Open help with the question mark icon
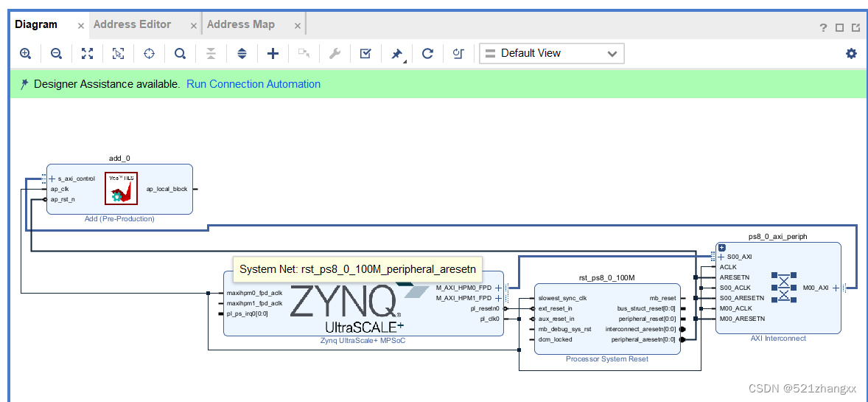Viewport: 868px width, 402px height. pyautogui.click(x=824, y=28)
